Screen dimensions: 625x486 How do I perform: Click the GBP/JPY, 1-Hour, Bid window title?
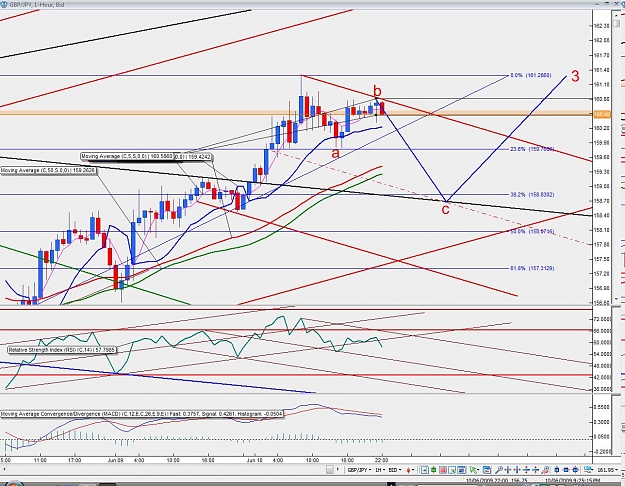36,4
